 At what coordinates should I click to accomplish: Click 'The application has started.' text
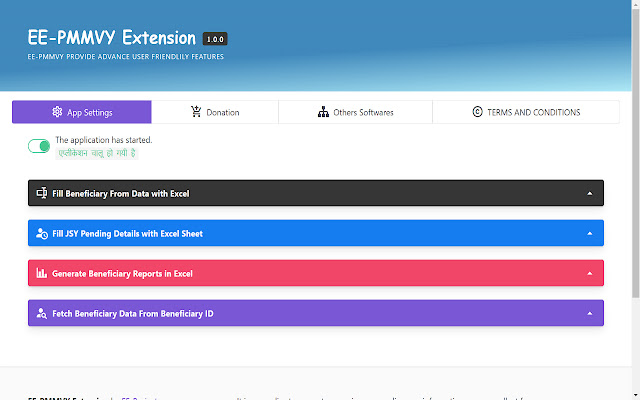point(104,140)
